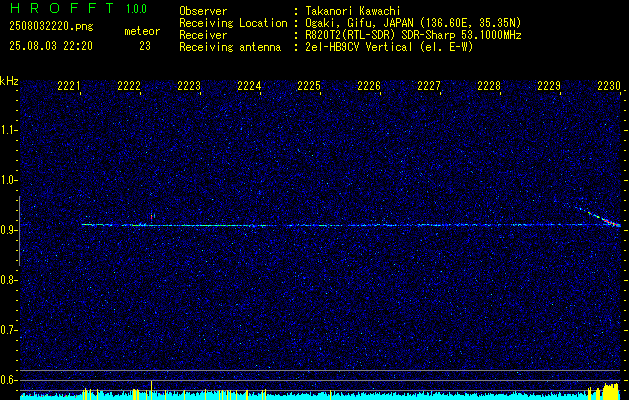Screen dimensions: 629x400
Task: Click the 2221 time marker
Action: click(69, 86)
